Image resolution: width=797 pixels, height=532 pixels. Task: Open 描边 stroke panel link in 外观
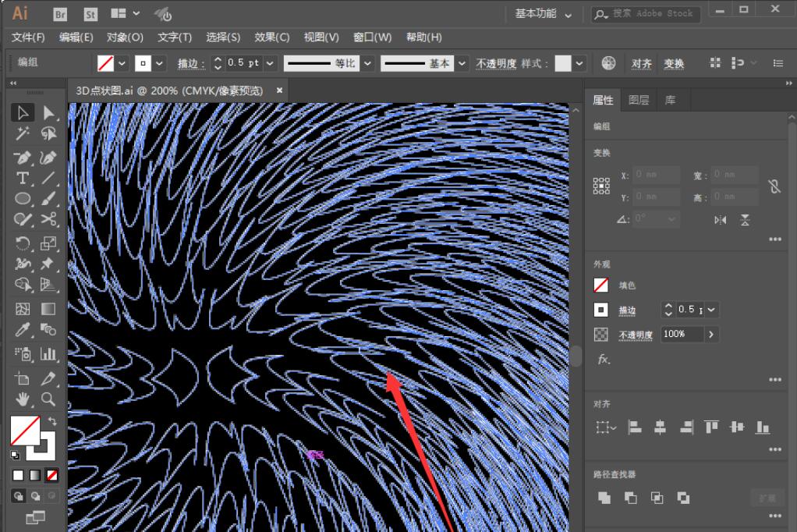click(x=627, y=310)
